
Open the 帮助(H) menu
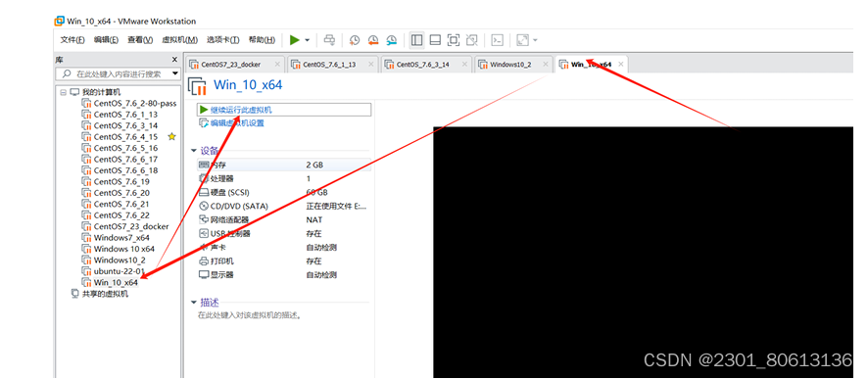tap(262, 40)
